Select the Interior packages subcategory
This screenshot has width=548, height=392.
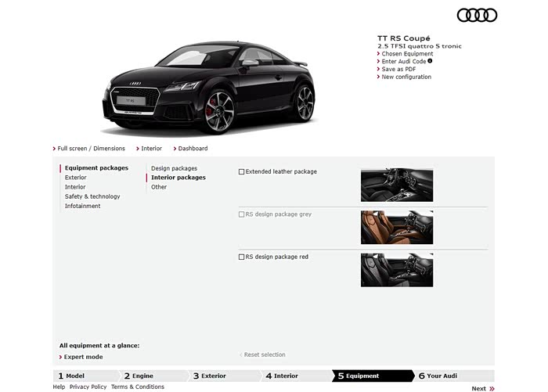pos(178,178)
